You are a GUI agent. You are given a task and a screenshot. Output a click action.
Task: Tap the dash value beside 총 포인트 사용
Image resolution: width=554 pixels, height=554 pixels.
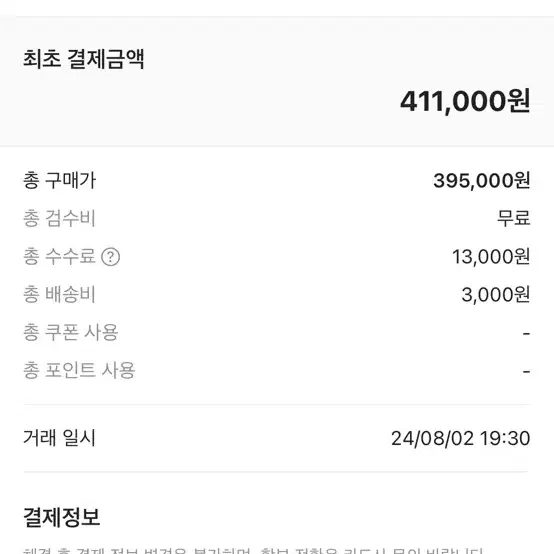click(x=526, y=371)
